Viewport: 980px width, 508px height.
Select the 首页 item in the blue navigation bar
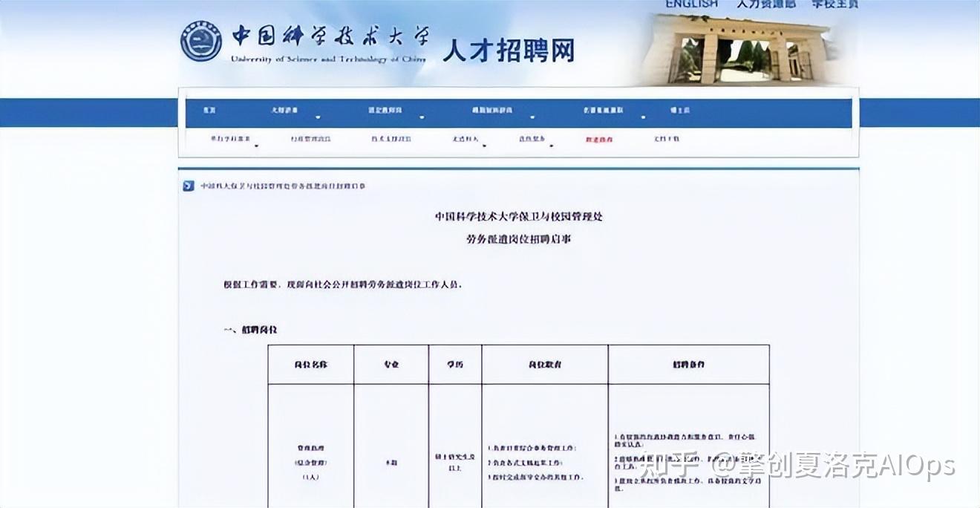click(209, 110)
